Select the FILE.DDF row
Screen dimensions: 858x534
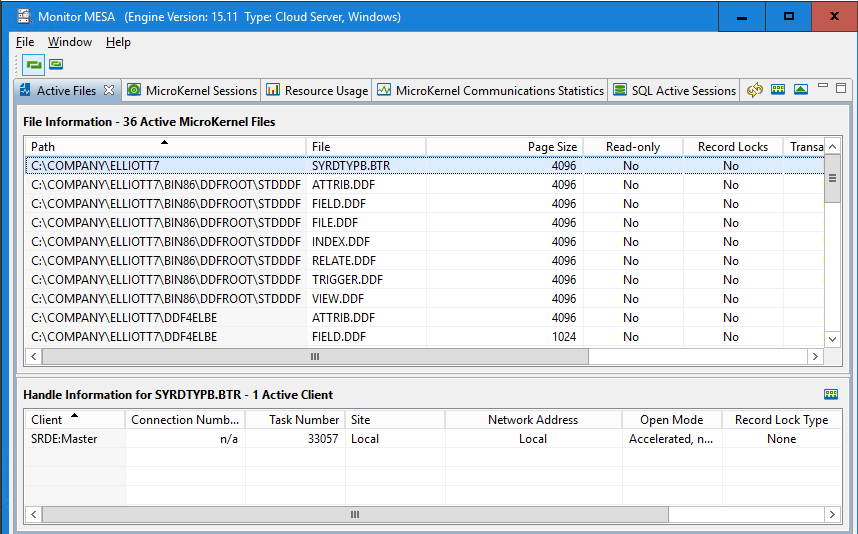(424, 223)
